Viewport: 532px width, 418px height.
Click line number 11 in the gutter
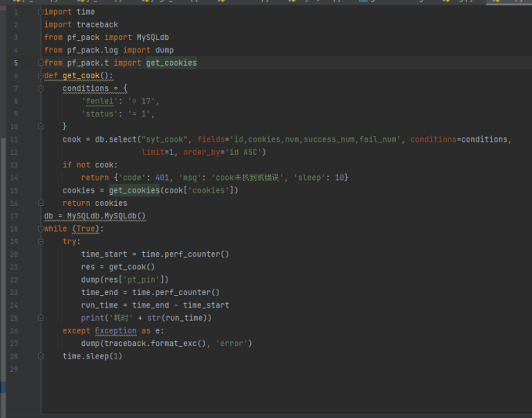(14, 139)
